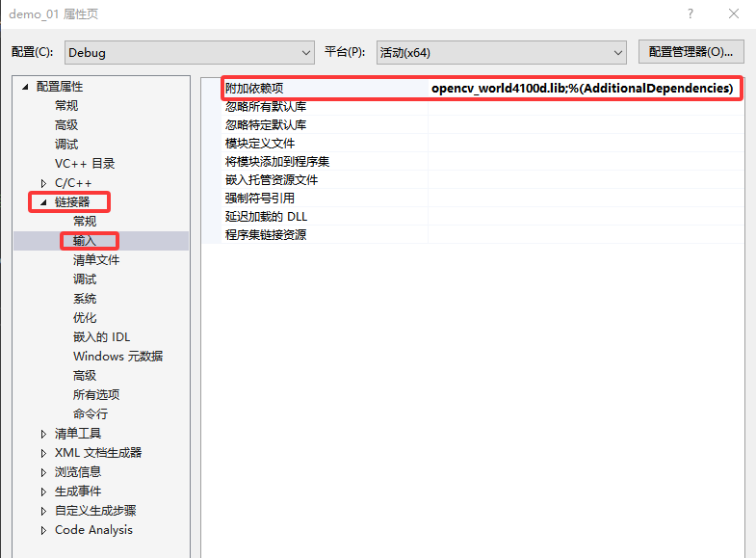Select the 延迟加载的 DLL property
Image resolution: width=756 pixels, height=558 pixels.
tap(266, 217)
